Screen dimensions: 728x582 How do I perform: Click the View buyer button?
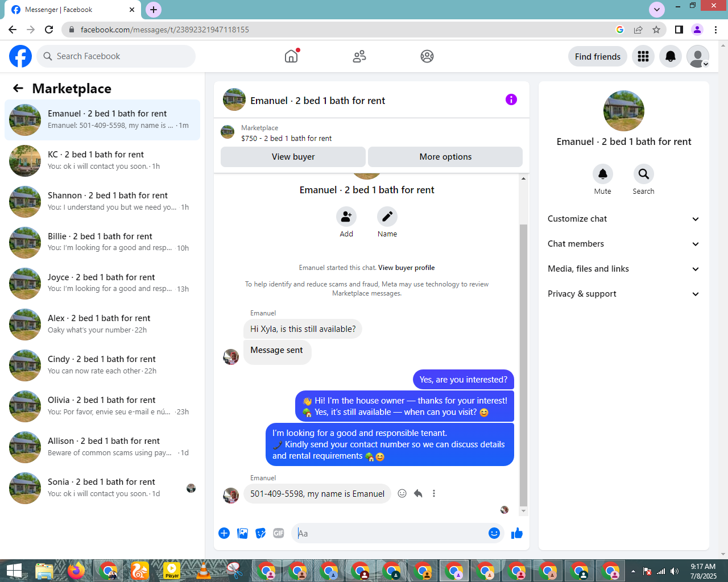coord(293,157)
